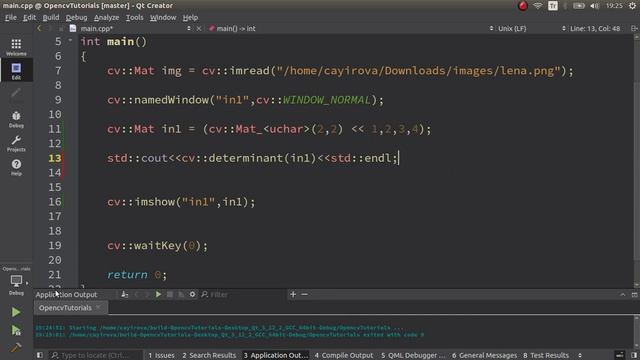Maximize the output pane
Screen dimensions: 640x360
634,294
